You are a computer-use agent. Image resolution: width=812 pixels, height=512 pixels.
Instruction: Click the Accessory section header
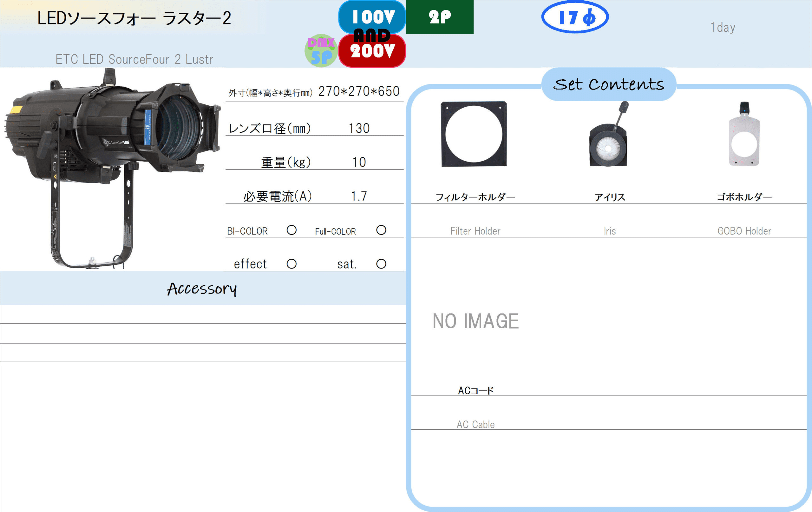pos(202,289)
